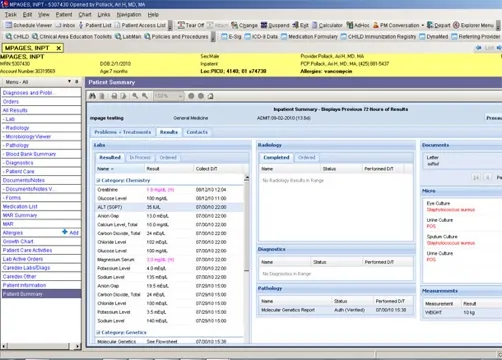Click the home icon in Patient Summary toolbar
This screenshot has height=360, width=502.
point(210,96)
